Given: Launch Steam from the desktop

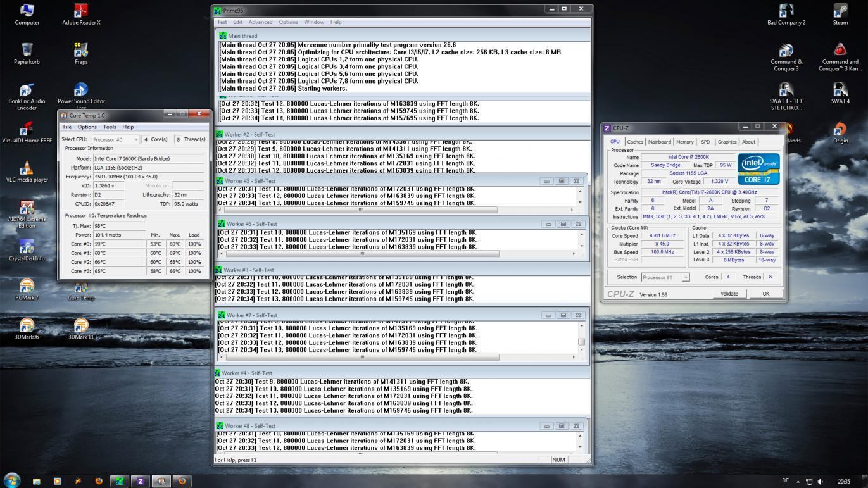Looking at the screenshot, I should coord(840,14).
